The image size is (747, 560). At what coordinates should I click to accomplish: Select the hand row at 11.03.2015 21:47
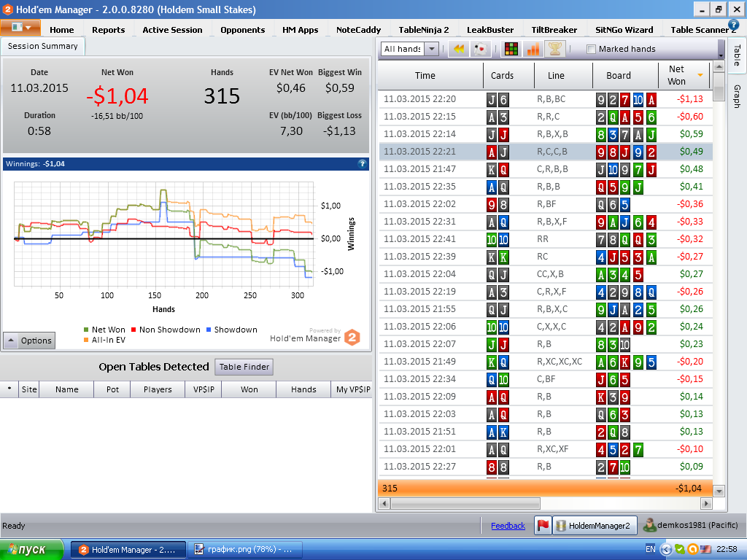pos(546,169)
